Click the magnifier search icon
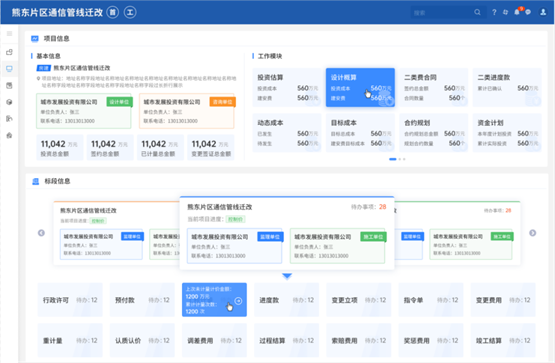This screenshot has height=363, width=555. 477,12
